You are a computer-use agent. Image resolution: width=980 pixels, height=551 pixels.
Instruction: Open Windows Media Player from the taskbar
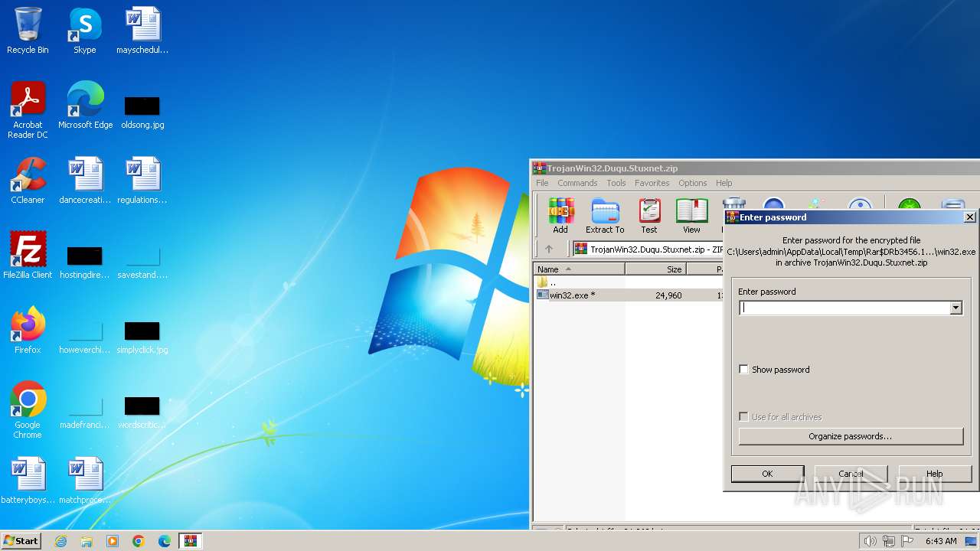click(x=113, y=541)
